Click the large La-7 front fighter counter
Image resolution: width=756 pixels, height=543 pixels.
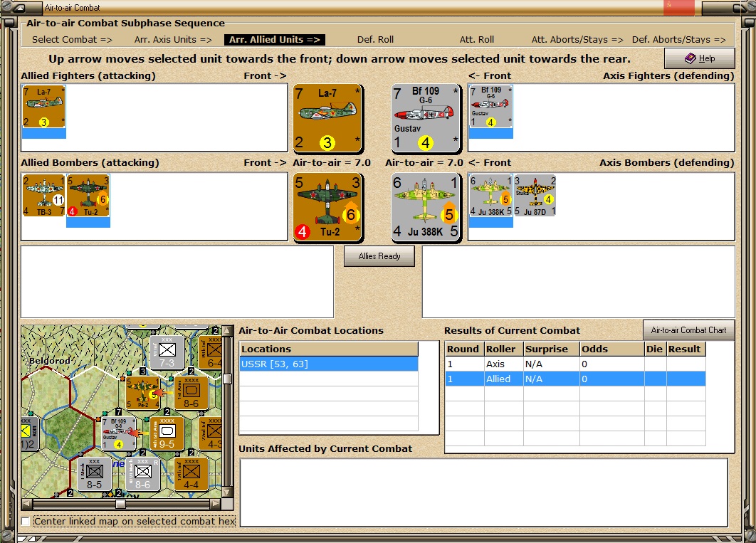[x=328, y=117]
